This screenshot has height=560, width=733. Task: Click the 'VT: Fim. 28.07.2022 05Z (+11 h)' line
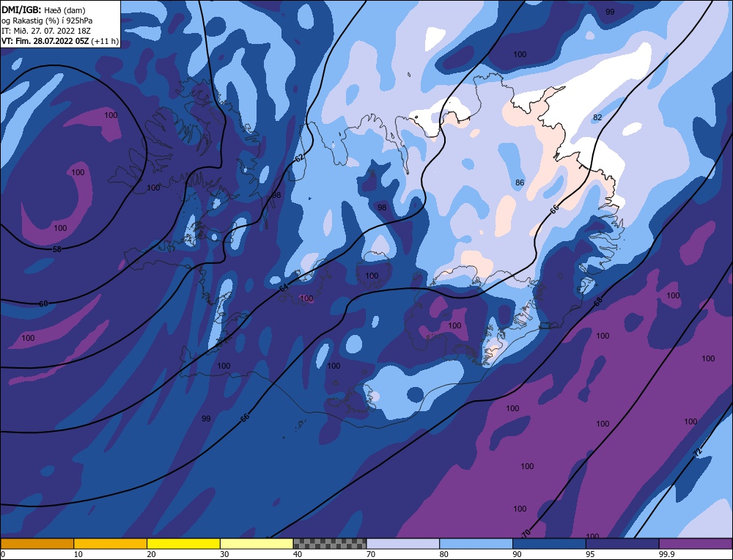(x=60, y=41)
